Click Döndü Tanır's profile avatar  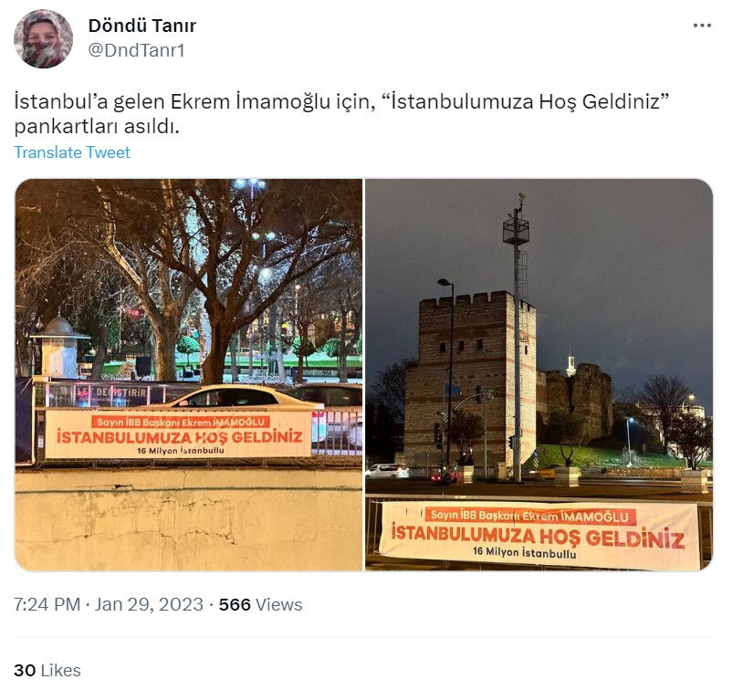43,38
